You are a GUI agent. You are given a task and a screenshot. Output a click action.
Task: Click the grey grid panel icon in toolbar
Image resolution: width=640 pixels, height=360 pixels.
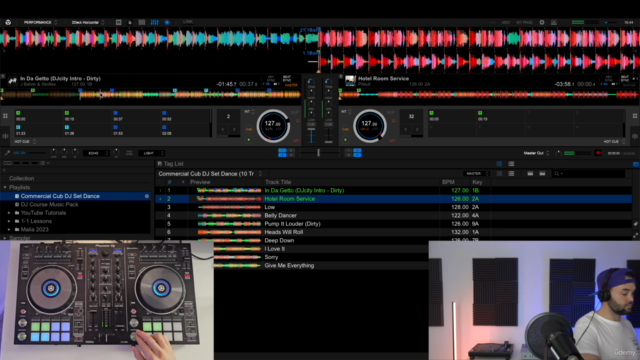pyautogui.click(x=142, y=22)
